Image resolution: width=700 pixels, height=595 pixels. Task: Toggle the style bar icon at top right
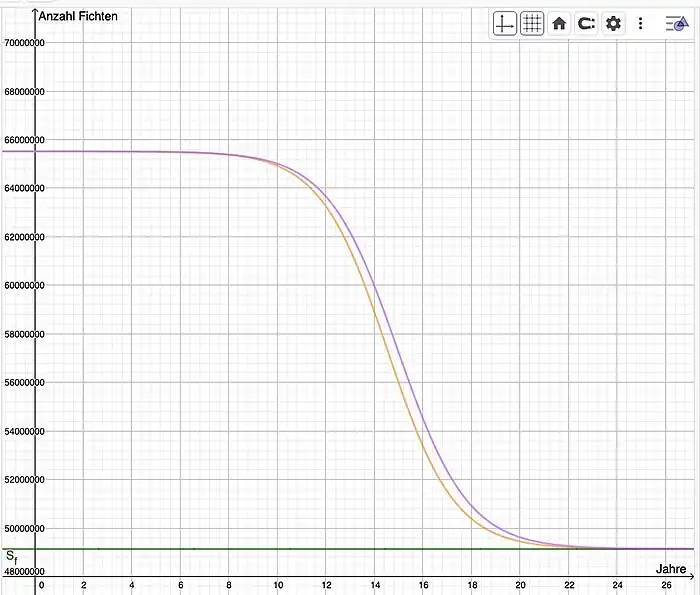(x=677, y=24)
